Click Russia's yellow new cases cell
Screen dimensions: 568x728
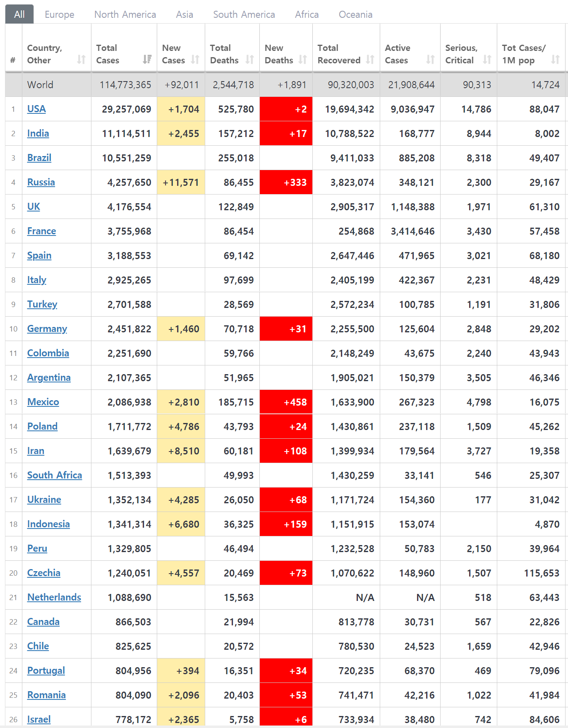point(181,182)
